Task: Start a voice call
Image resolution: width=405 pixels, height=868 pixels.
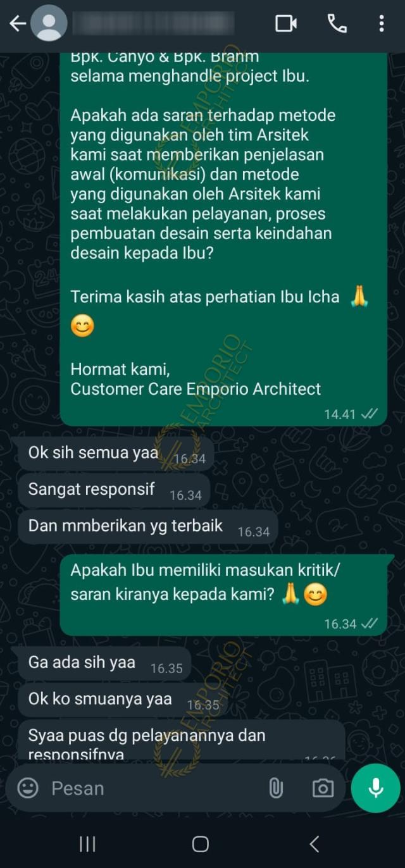Action: pos(337,24)
